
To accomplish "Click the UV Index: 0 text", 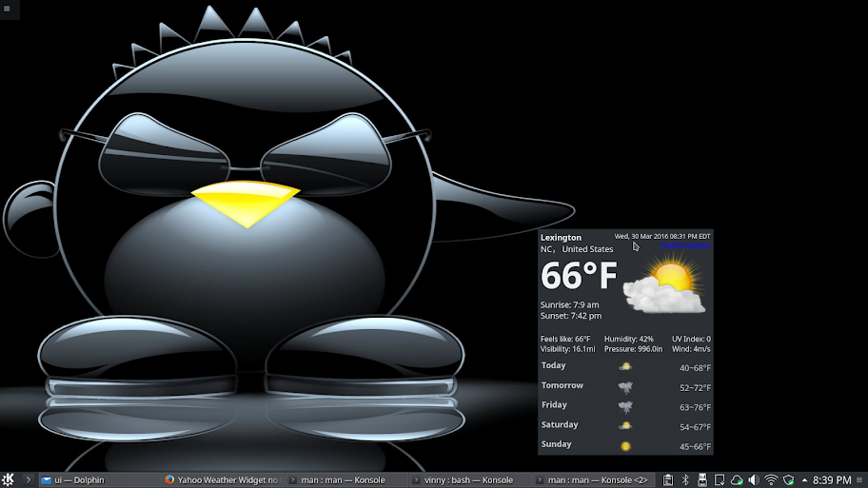I will pos(691,339).
